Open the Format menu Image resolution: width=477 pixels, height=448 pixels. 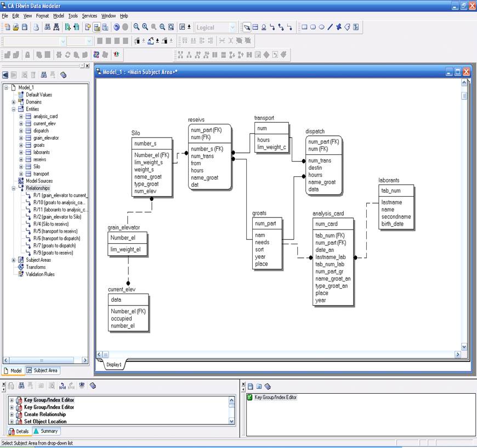pos(42,16)
